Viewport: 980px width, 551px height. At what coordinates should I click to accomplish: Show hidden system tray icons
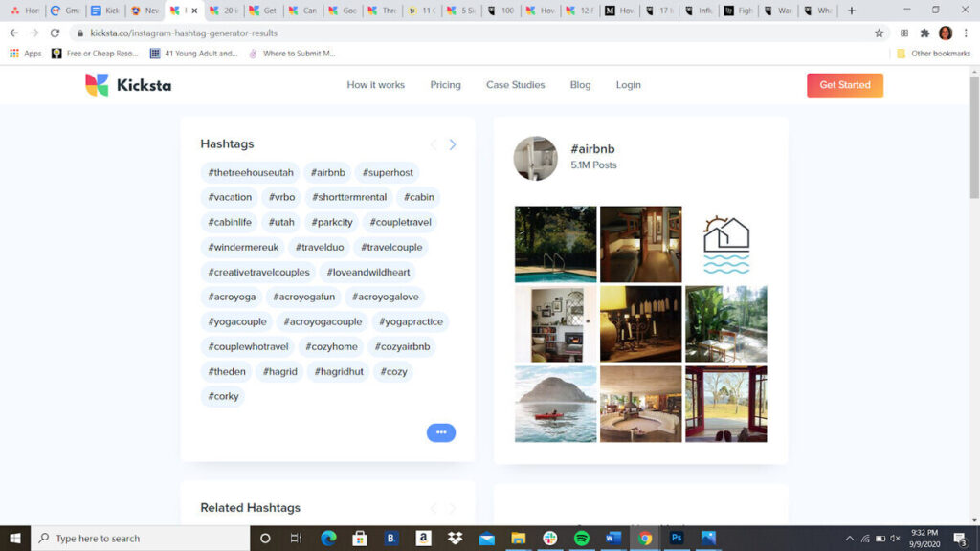coord(850,538)
